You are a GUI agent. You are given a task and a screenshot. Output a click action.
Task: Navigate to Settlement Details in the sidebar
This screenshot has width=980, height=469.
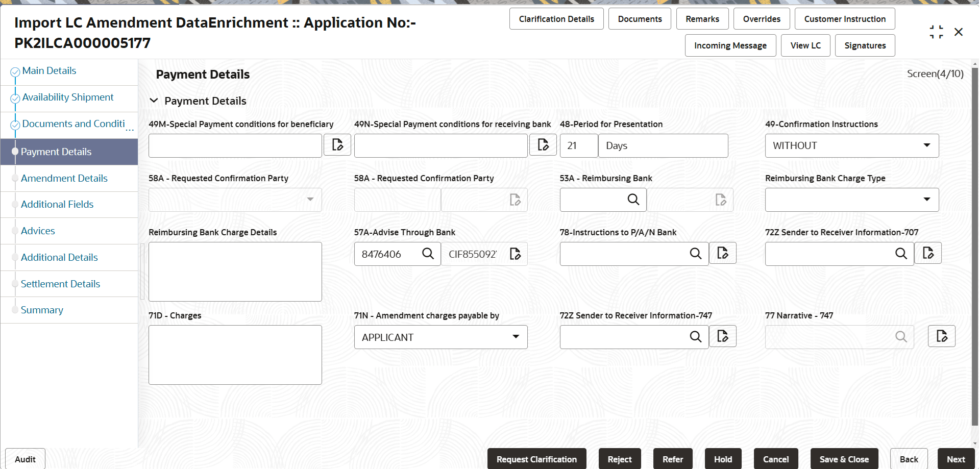point(60,284)
